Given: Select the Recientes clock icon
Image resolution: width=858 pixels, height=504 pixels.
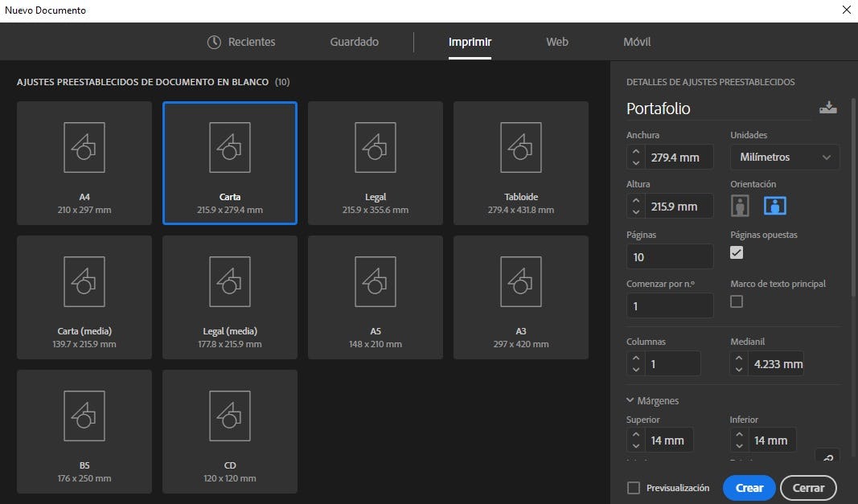Looking at the screenshot, I should tap(214, 42).
